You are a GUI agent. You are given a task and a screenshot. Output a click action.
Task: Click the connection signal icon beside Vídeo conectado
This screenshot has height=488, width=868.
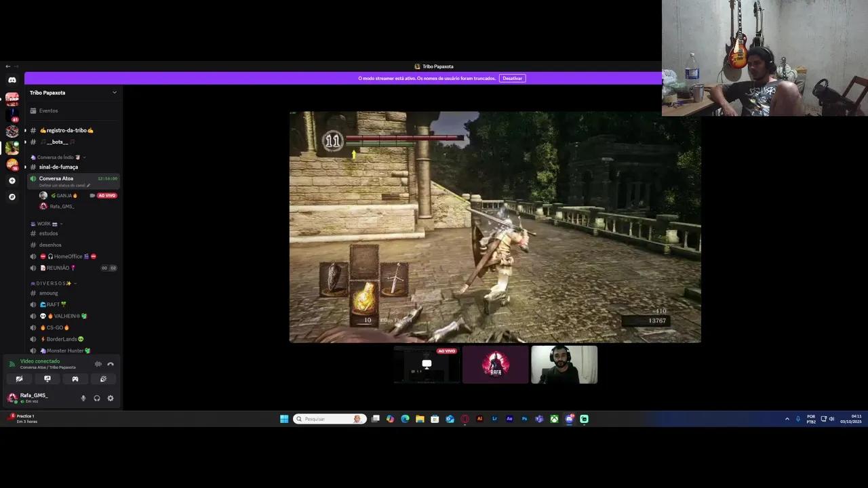[12, 364]
